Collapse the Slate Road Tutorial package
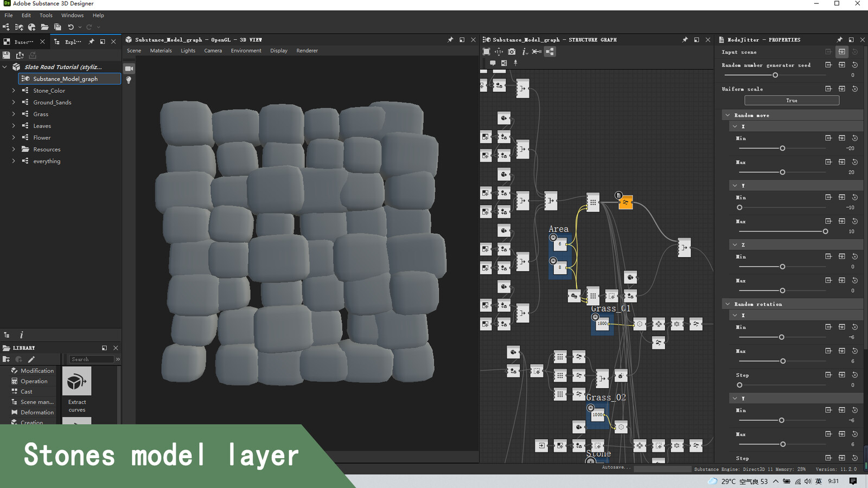Screen dimensions: 868x488 click(x=5, y=67)
